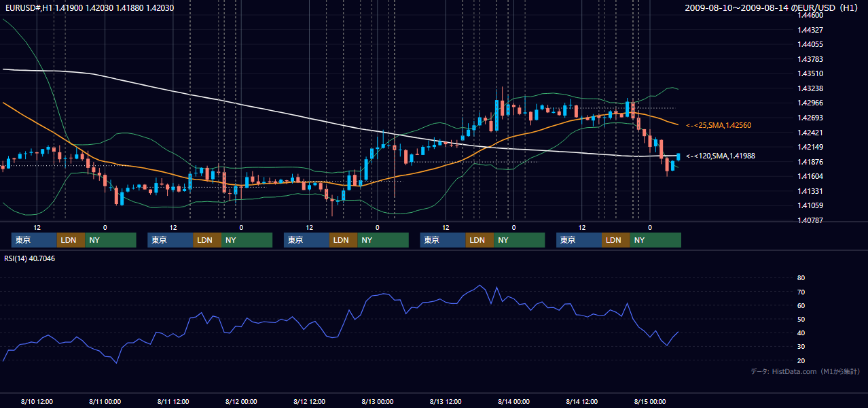868x408 pixels.
Task: Click the 8/12 12:00 date label
Action: tap(309, 401)
